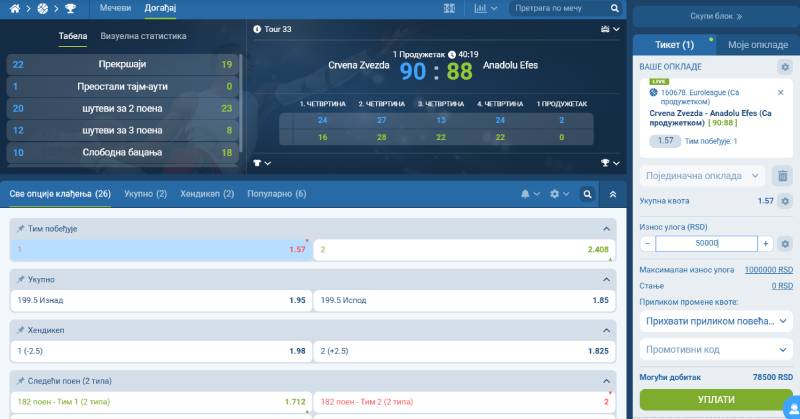Select handicap 1 (-2.5) at 1.98
This screenshot has width=800, height=419.
point(161,351)
